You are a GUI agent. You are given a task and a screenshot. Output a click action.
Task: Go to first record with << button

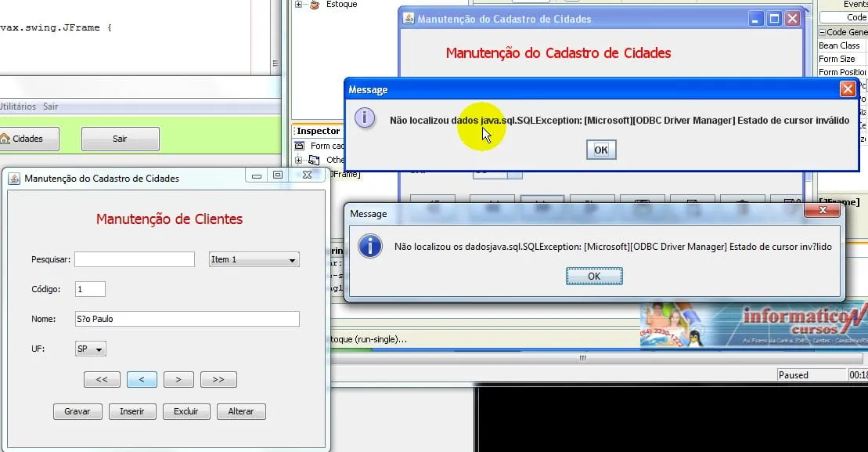(102, 379)
